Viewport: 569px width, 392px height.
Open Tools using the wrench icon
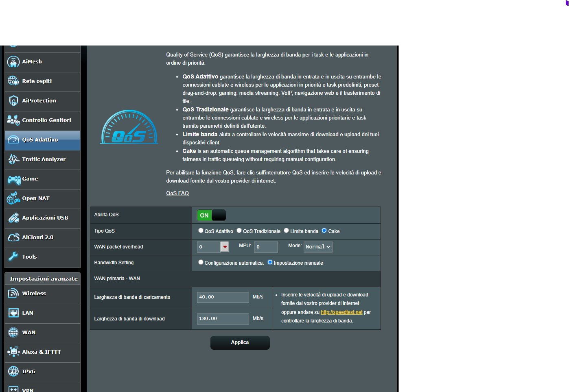pyautogui.click(x=13, y=257)
